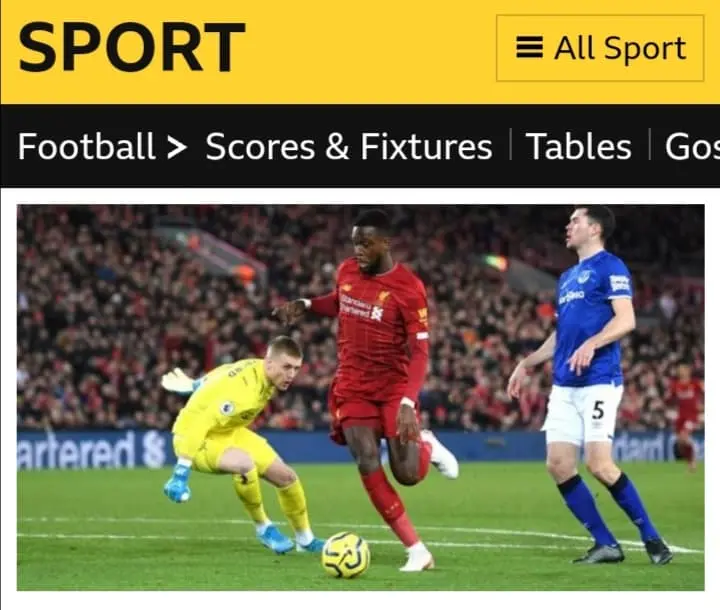Image resolution: width=720 pixels, height=610 pixels.
Task: Click the advertising board reading 'artered'
Action: (91, 451)
